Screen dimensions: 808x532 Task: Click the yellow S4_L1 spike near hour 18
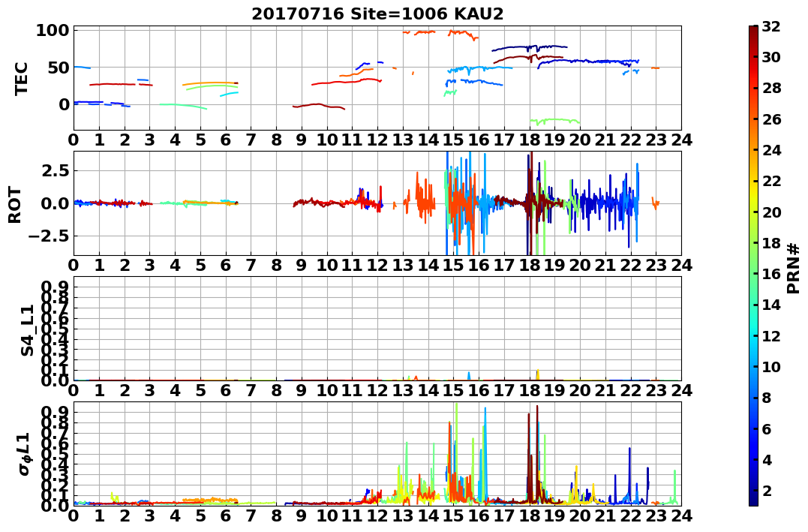coord(537,374)
